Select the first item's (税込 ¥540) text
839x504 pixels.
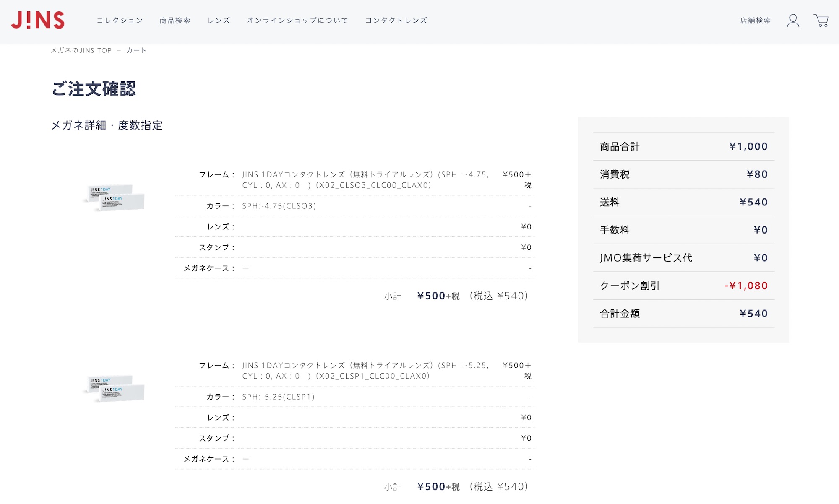(498, 296)
